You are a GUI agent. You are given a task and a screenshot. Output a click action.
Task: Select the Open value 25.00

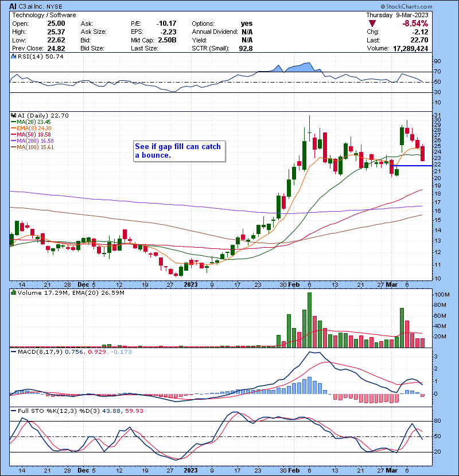[56, 24]
